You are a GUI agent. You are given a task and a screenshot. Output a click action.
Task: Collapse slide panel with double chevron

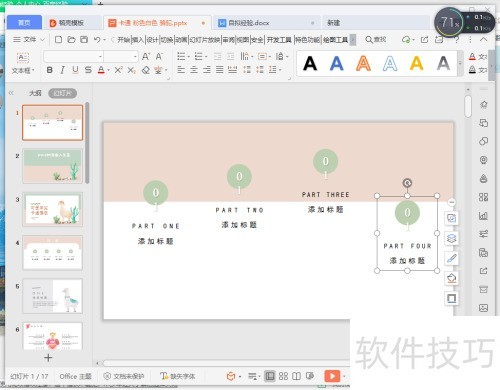point(11,93)
